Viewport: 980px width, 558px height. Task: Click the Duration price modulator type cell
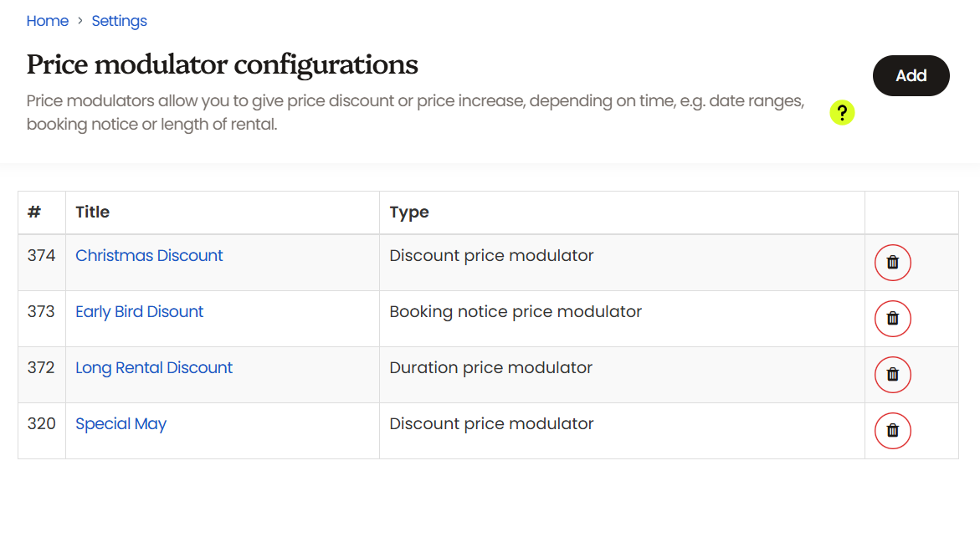490,368
